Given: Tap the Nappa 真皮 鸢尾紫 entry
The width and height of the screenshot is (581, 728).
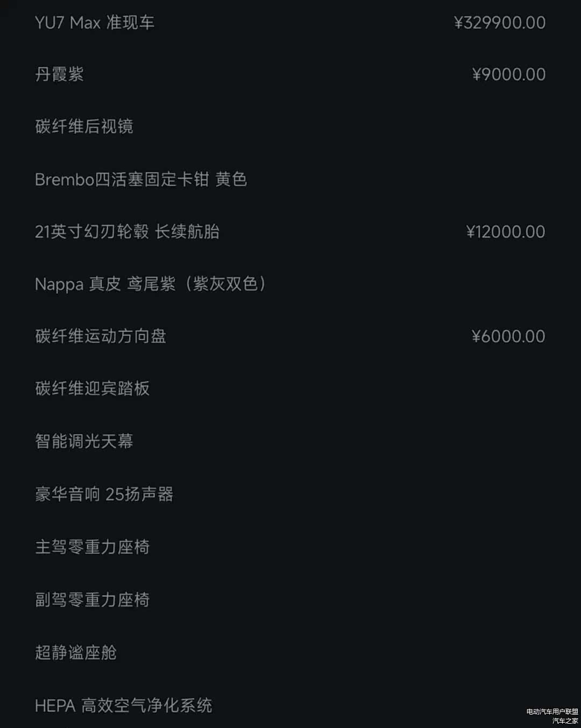Looking at the screenshot, I should (x=151, y=284).
